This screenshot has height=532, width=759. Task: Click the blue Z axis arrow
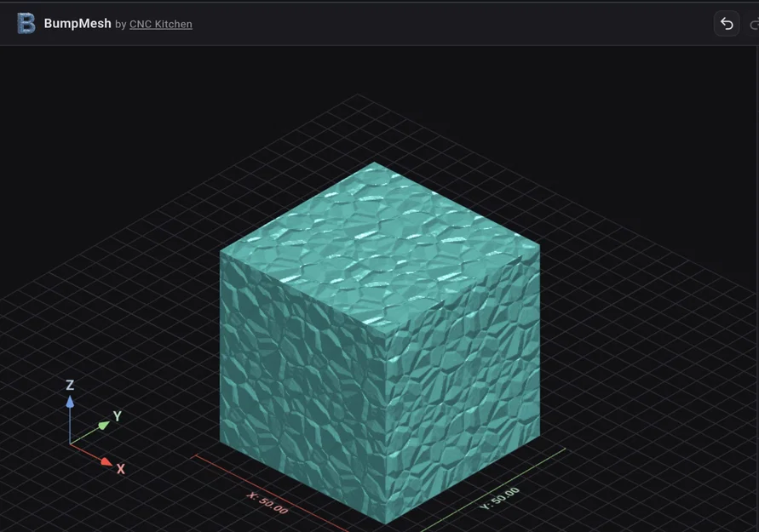70,402
